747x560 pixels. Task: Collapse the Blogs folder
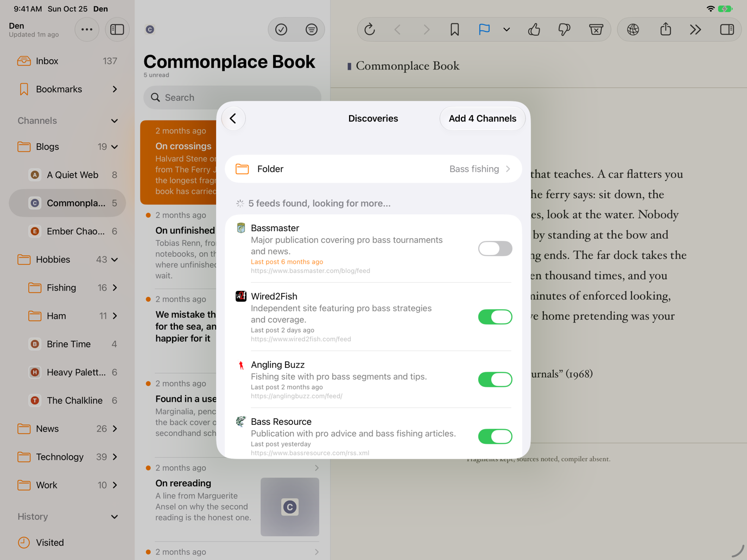click(115, 147)
